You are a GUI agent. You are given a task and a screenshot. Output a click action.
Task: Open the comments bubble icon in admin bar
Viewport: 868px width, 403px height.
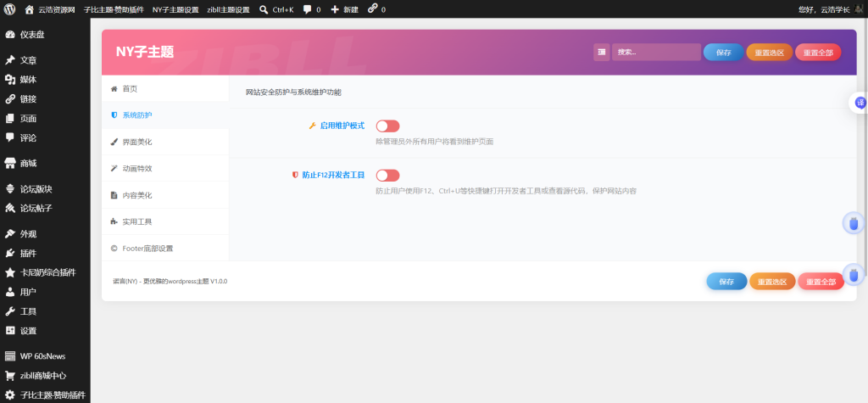307,9
